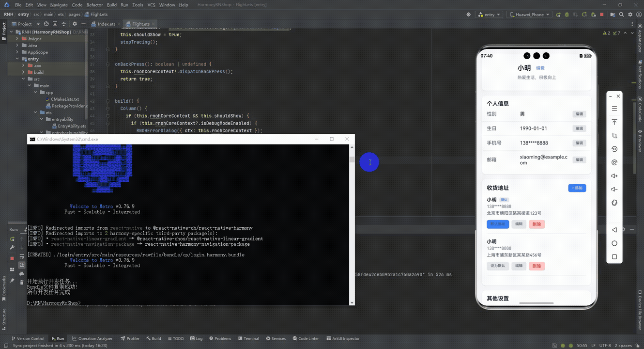Expand the AppScope folder
The height and width of the screenshot is (349, 644).
(17, 52)
